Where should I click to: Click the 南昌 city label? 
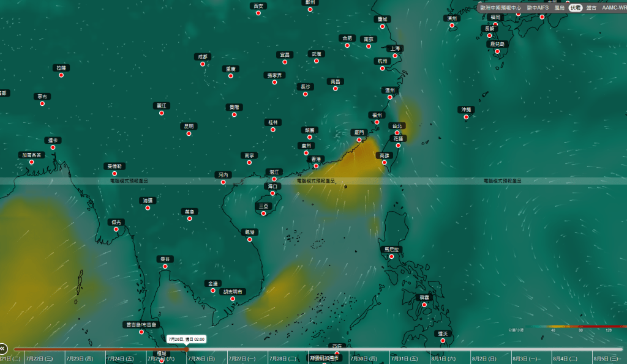tap(336, 81)
